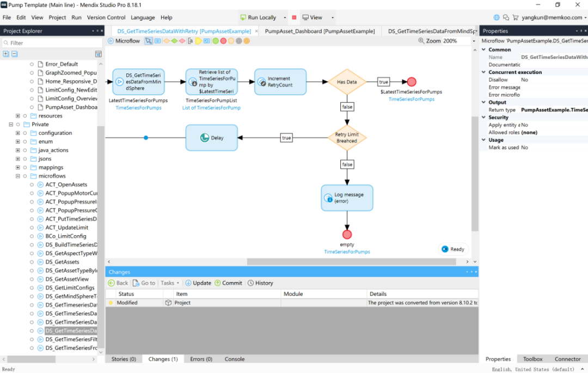This screenshot has height=373, width=588.
Task: Open the File menu
Action: tap(7, 17)
